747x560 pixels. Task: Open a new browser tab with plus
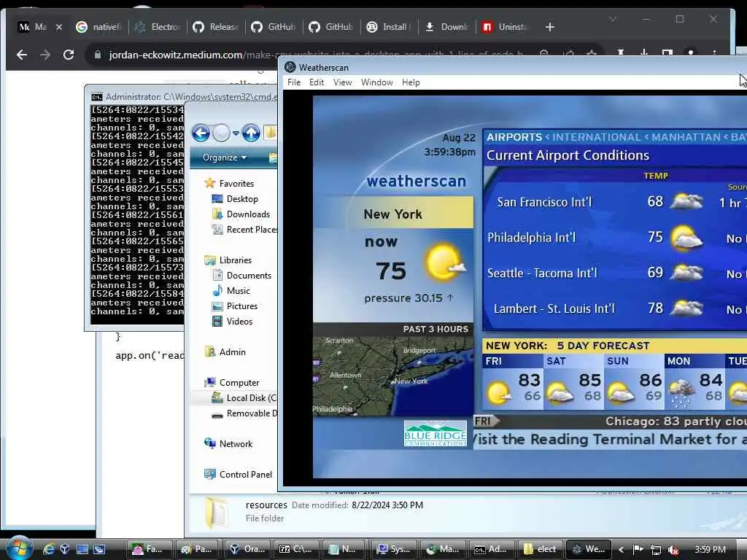(x=550, y=27)
